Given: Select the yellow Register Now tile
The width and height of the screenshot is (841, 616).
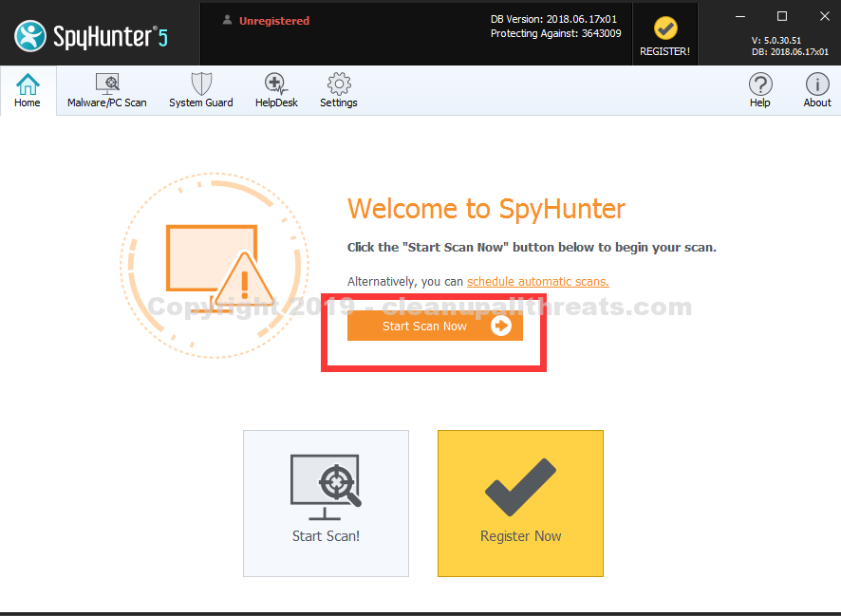Looking at the screenshot, I should tap(520, 503).
